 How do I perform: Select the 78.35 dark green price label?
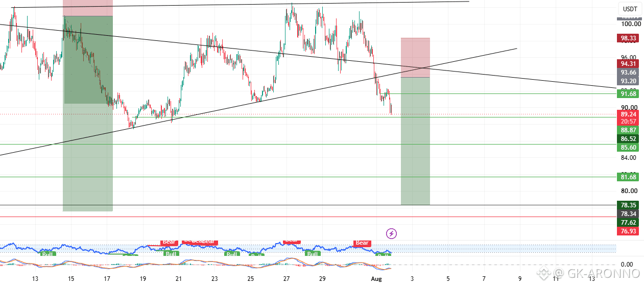pyautogui.click(x=628, y=205)
